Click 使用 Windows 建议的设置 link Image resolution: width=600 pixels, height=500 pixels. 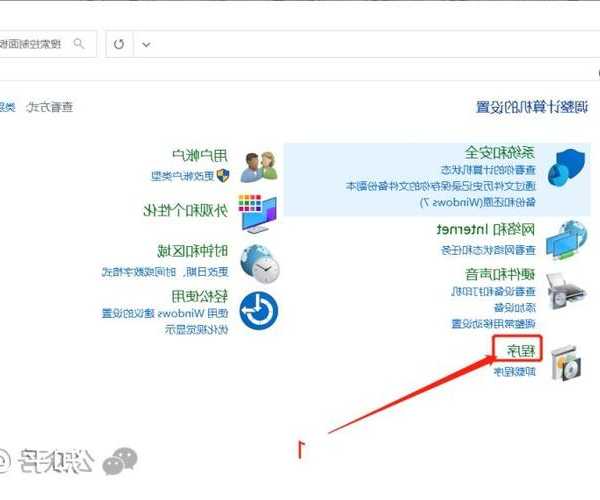tap(165, 313)
